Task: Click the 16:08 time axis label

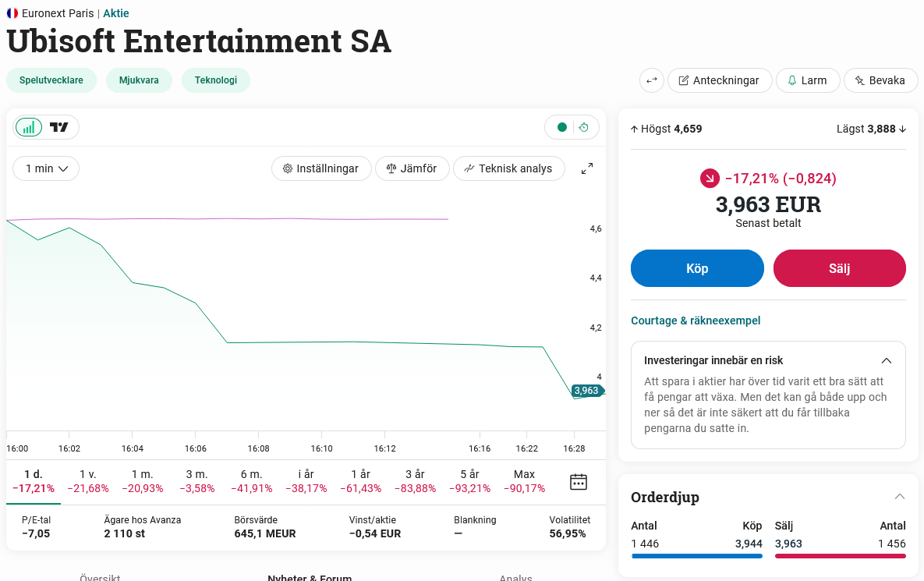Action: pyautogui.click(x=259, y=448)
